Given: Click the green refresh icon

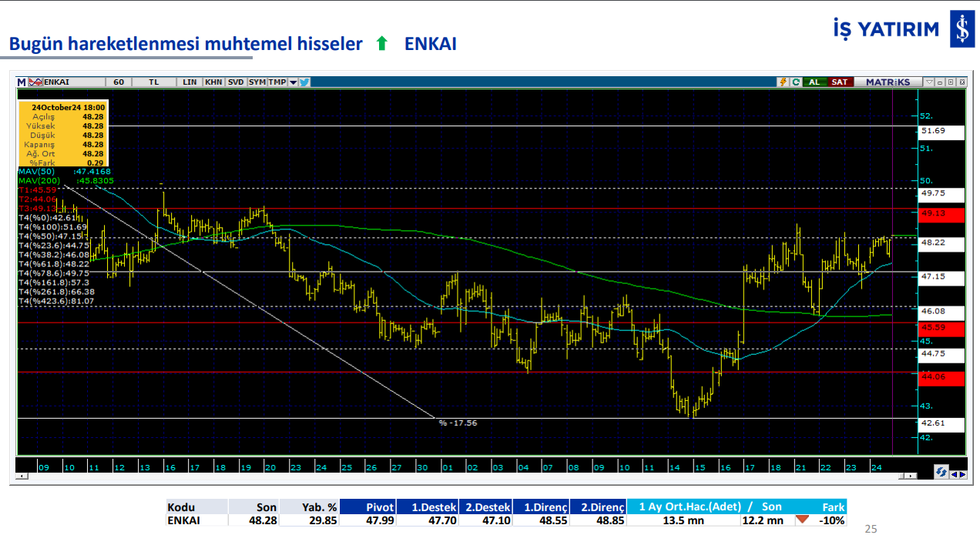Looking at the screenshot, I should point(795,82).
